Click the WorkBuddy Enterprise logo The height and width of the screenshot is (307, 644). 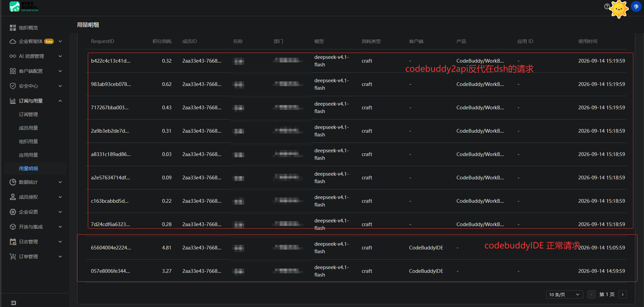pos(24,6)
